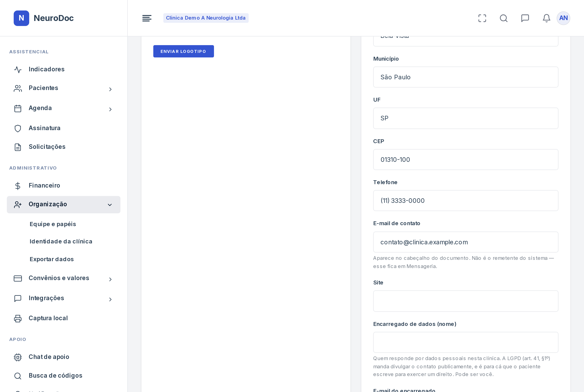Enter fullscreen mode icon
This screenshot has height=392, width=584.
tap(482, 18)
